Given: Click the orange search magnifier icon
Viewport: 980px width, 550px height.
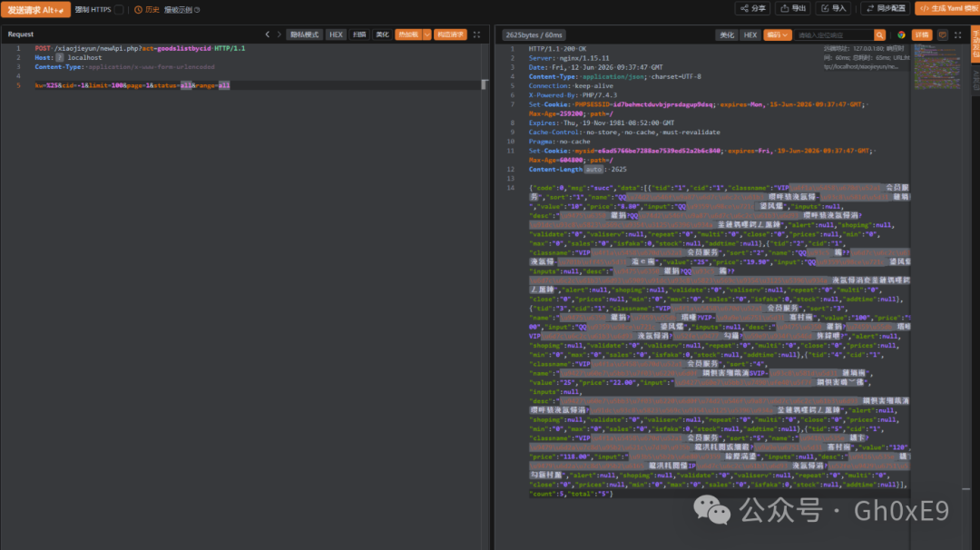Looking at the screenshot, I should 879,35.
